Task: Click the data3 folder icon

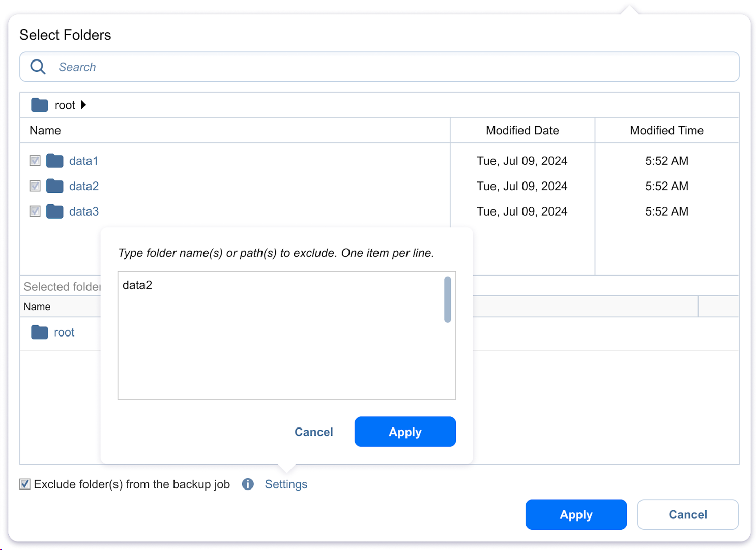Action: (x=54, y=211)
